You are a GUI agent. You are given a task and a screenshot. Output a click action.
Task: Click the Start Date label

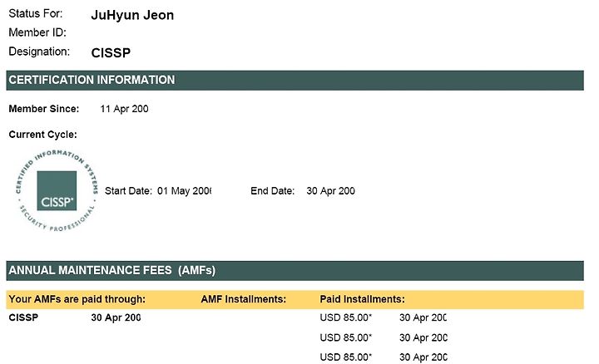tap(128, 191)
